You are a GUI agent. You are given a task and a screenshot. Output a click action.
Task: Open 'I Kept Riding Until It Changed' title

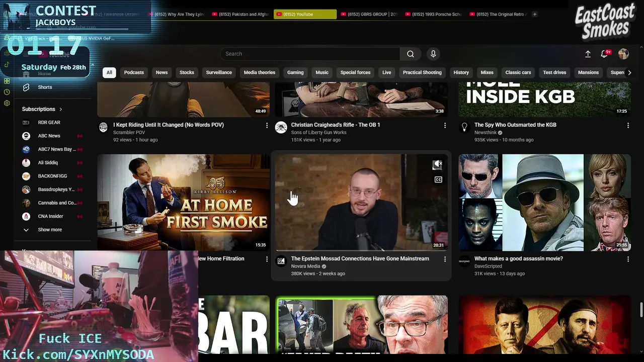point(169,125)
